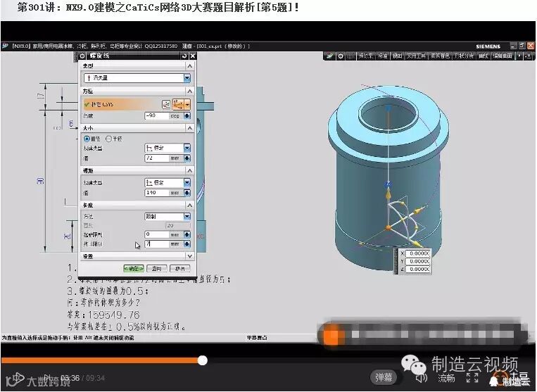Click the end limit input field
Screen dimensions: 537x392
pyautogui.click(x=157, y=244)
